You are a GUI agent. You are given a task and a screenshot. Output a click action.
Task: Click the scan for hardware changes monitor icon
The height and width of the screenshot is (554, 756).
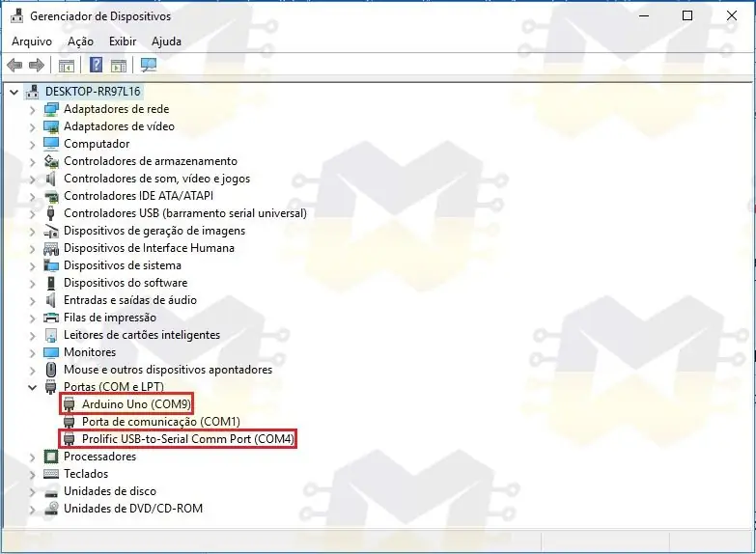[x=149, y=65]
